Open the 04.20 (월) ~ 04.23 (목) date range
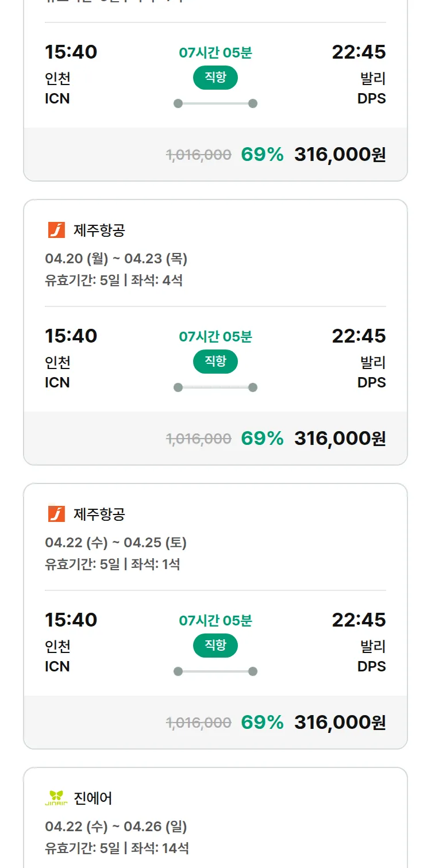Screen dimensions: 431x868 point(116,259)
